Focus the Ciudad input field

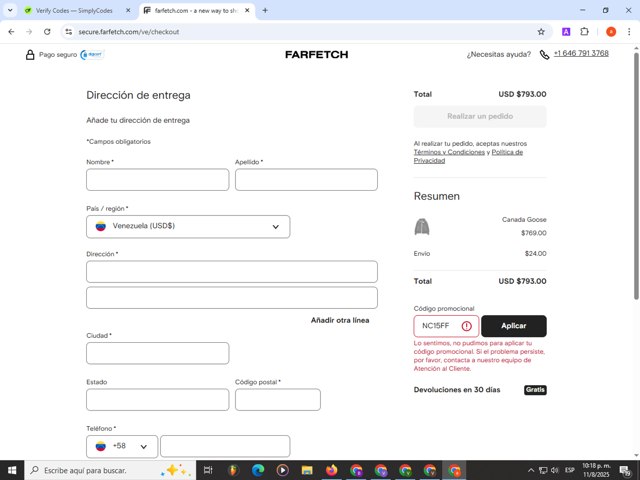coord(158,353)
